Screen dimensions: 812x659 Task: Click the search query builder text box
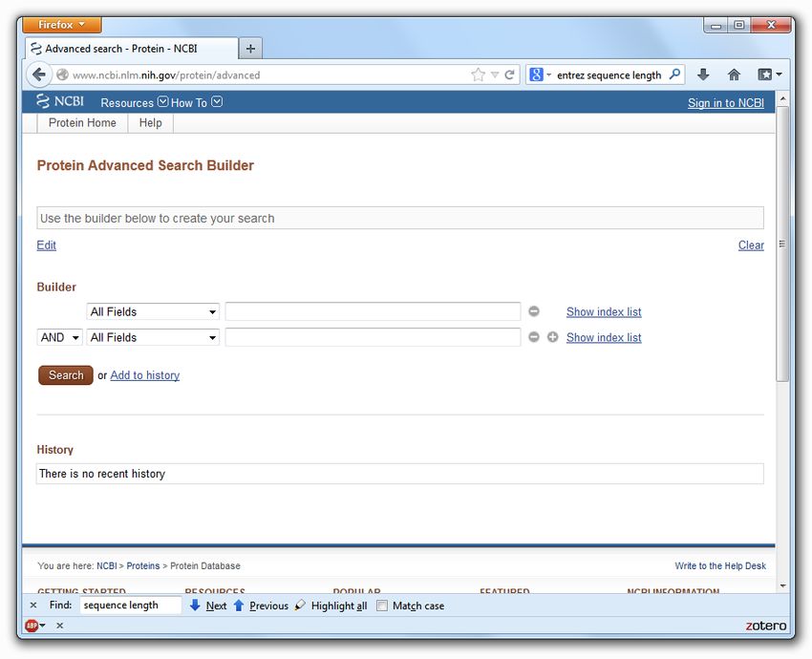399,218
